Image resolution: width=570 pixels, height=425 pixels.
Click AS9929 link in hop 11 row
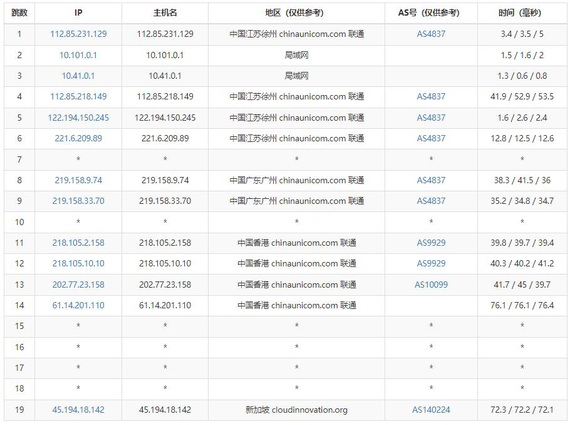point(431,243)
